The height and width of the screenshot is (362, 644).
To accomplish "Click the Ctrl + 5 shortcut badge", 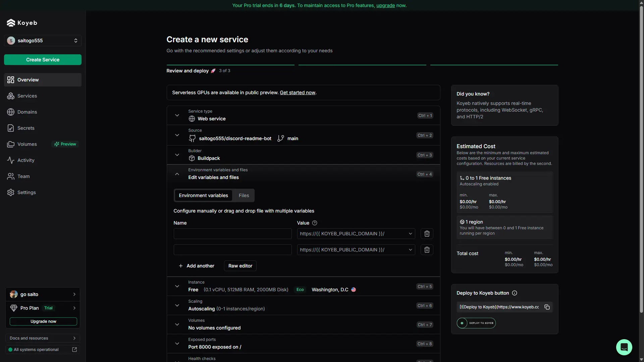I will pos(425,287).
